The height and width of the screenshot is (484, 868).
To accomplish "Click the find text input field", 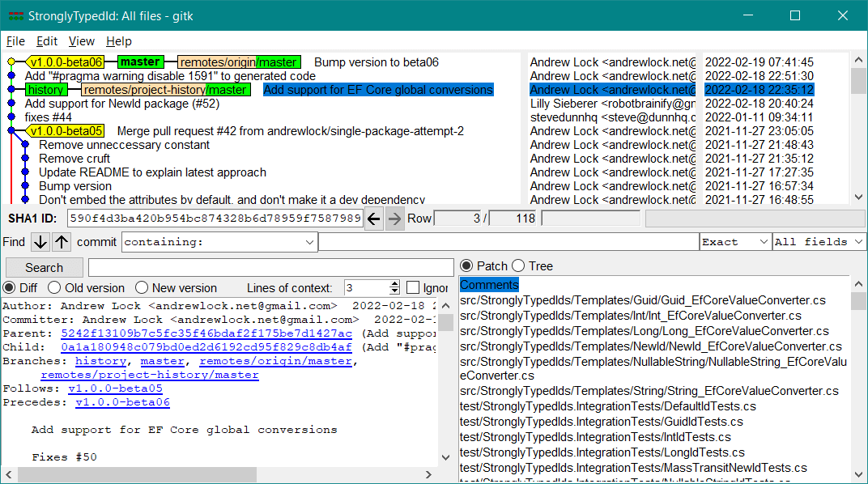I will click(x=508, y=242).
